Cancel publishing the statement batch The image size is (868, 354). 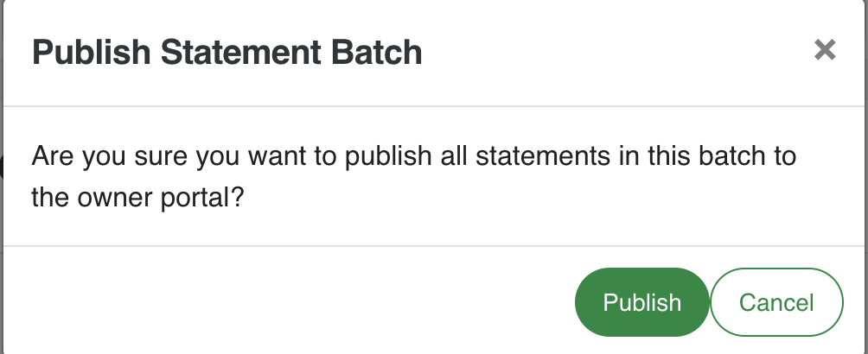tap(775, 302)
